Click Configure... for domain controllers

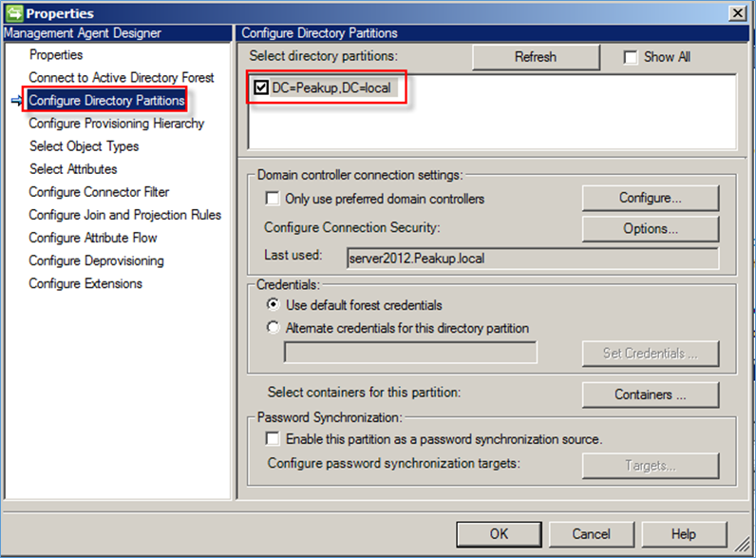pyautogui.click(x=650, y=198)
